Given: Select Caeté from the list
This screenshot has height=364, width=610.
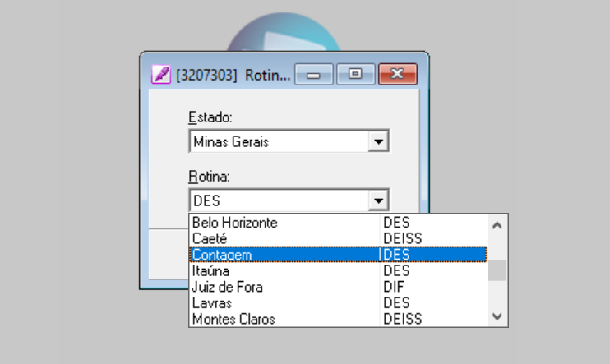Looking at the screenshot, I should (x=338, y=238).
